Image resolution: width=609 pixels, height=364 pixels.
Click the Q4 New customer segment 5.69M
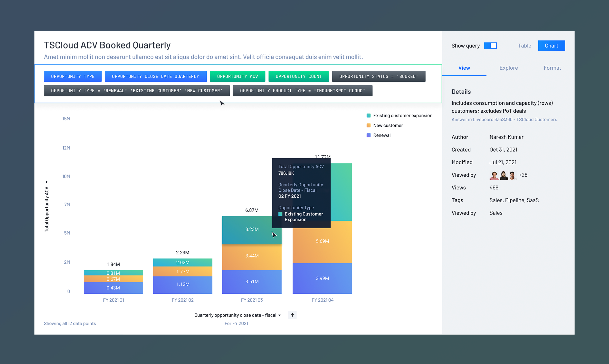(322, 242)
